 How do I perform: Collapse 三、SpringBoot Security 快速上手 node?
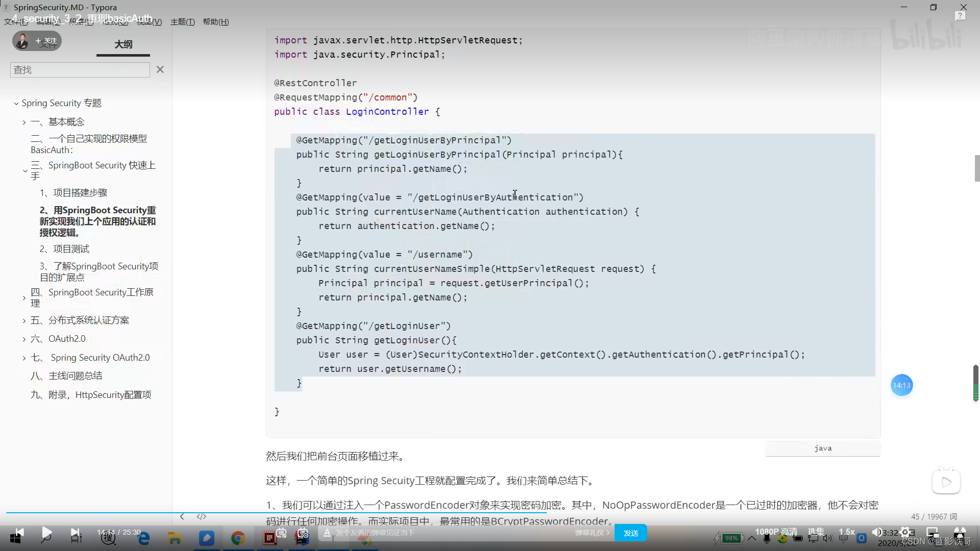coord(25,171)
